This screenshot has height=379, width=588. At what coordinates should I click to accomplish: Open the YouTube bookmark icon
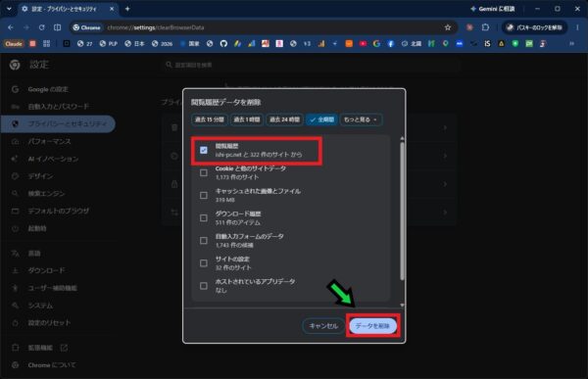click(x=363, y=44)
